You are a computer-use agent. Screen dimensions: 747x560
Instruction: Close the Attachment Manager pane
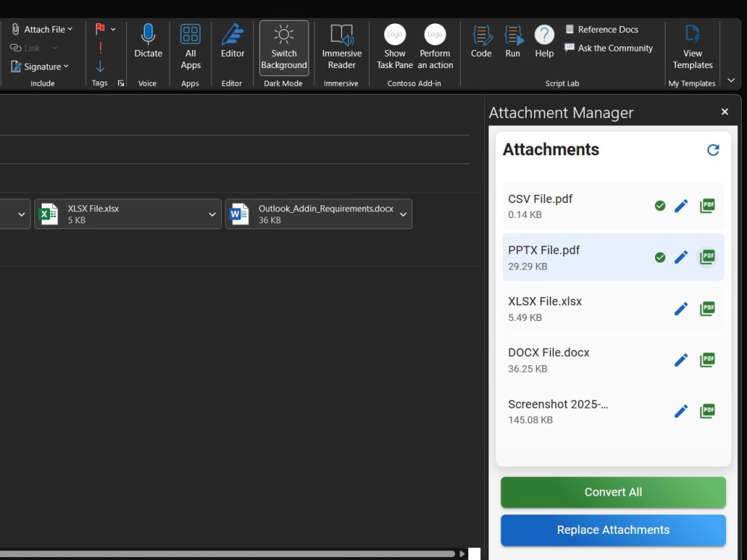click(x=725, y=112)
